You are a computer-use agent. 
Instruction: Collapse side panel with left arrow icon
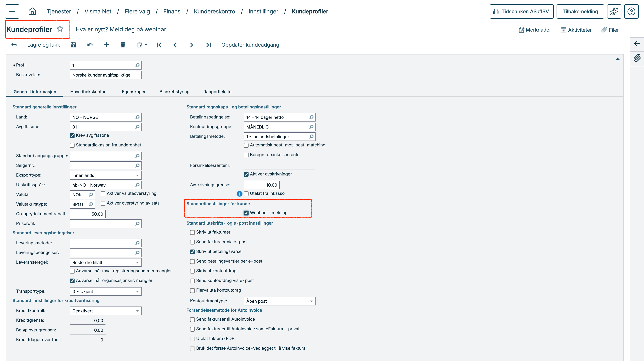coord(637,44)
